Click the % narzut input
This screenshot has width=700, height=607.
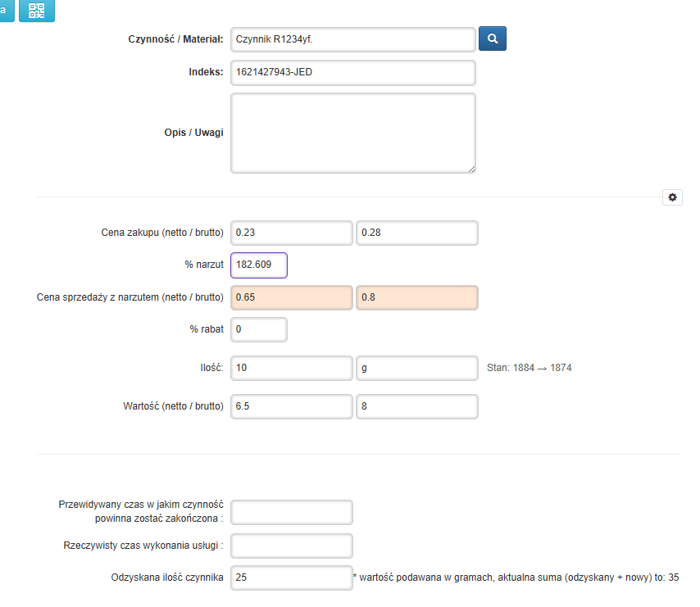click(x=259, y=265)
